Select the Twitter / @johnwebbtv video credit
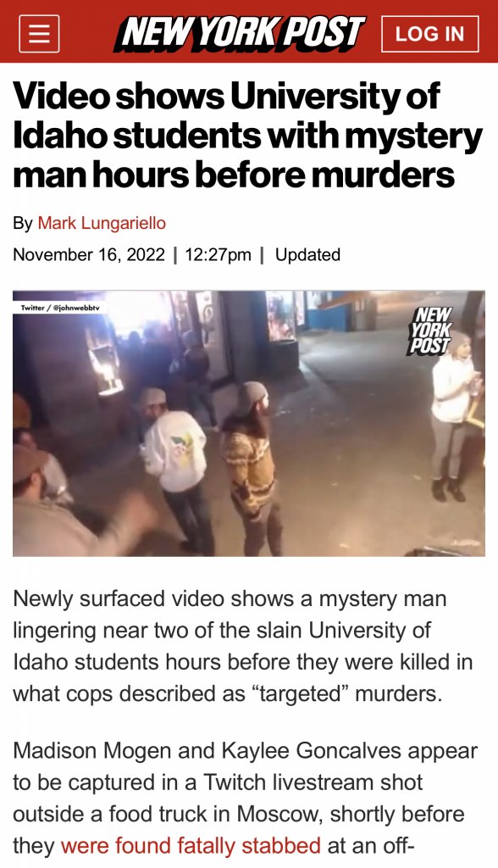Screen dimensions: 498x868 tap(60, 307)
